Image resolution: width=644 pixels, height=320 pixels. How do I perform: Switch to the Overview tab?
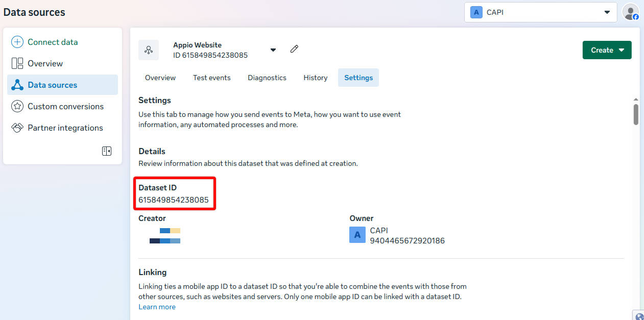click(160, 78)
